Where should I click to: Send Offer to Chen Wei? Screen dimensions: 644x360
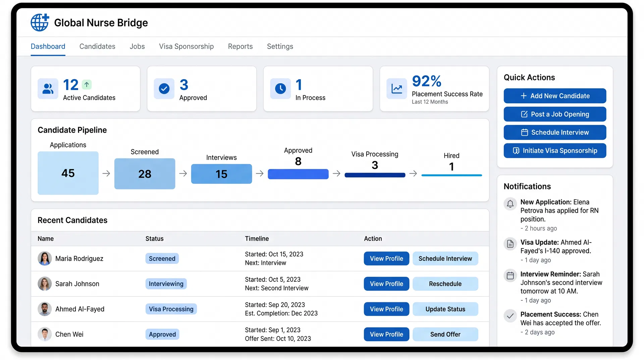tap(445, 334)
